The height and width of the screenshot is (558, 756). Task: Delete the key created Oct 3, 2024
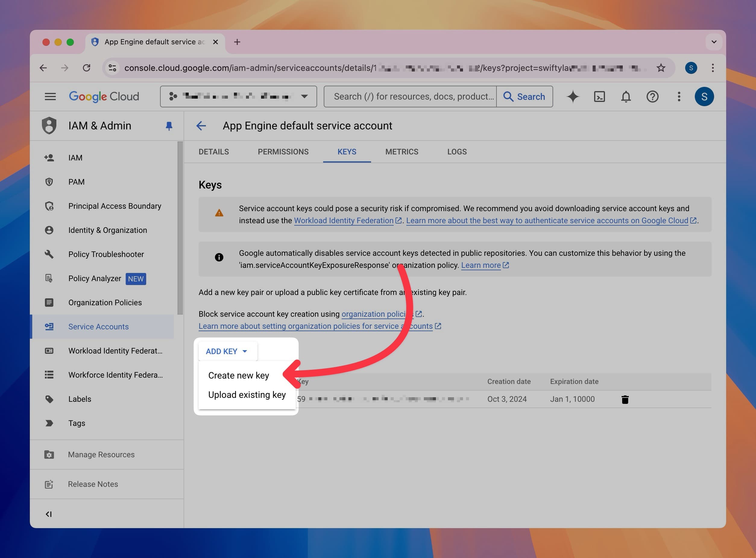point(625,399)
